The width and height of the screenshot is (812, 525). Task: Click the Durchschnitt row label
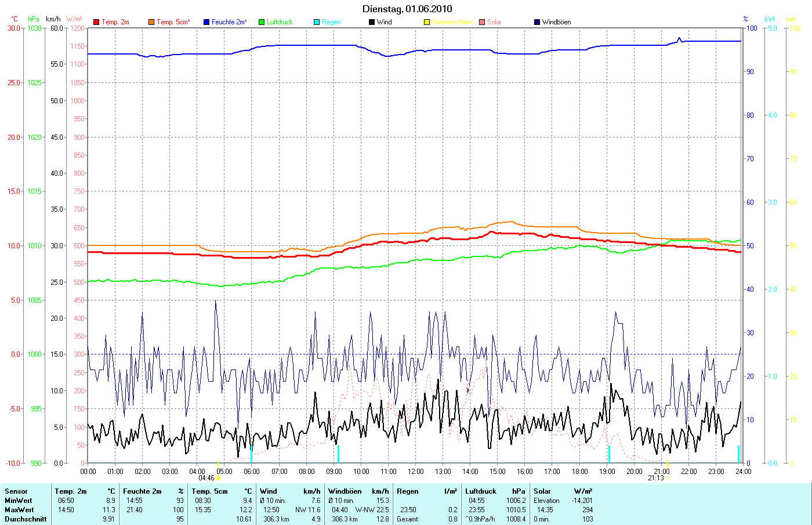(26, 519)
